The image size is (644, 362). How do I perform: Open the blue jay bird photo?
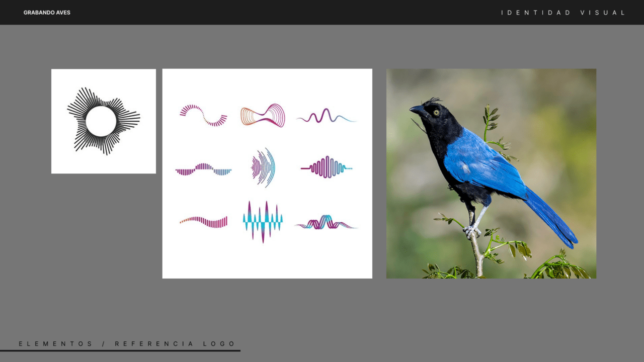point(491,173)
